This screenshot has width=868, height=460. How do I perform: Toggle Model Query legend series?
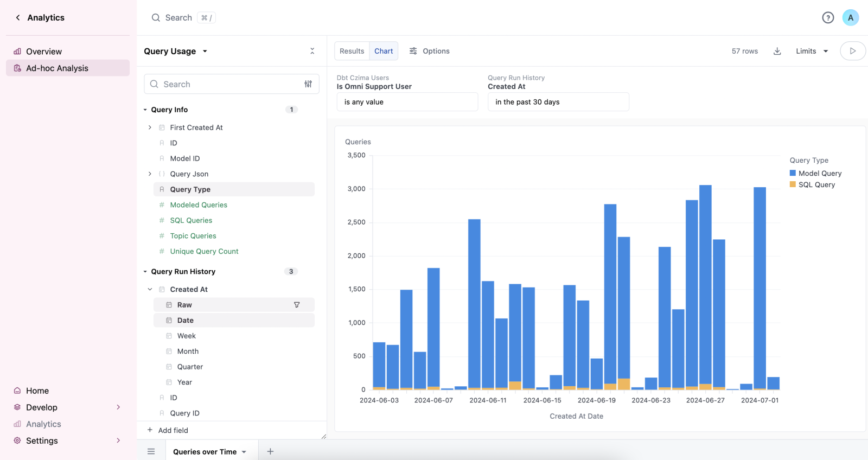click(x=815, y=174)
